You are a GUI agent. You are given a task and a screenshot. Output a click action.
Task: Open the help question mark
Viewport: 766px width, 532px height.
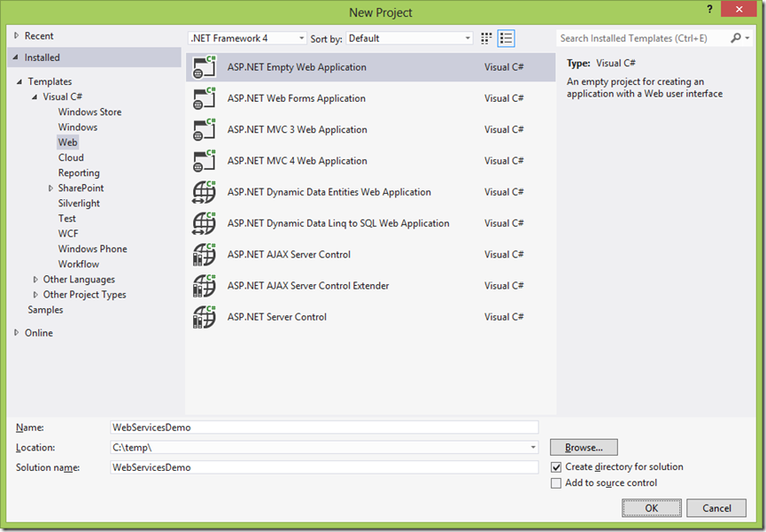click(710, 9)
